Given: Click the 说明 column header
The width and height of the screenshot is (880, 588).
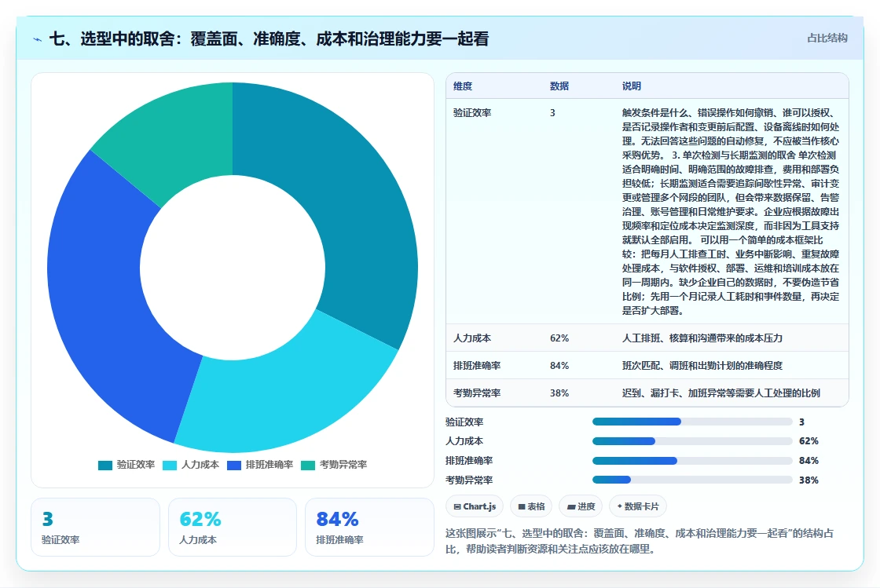Looking at the screenshot, I should point(632,86).
